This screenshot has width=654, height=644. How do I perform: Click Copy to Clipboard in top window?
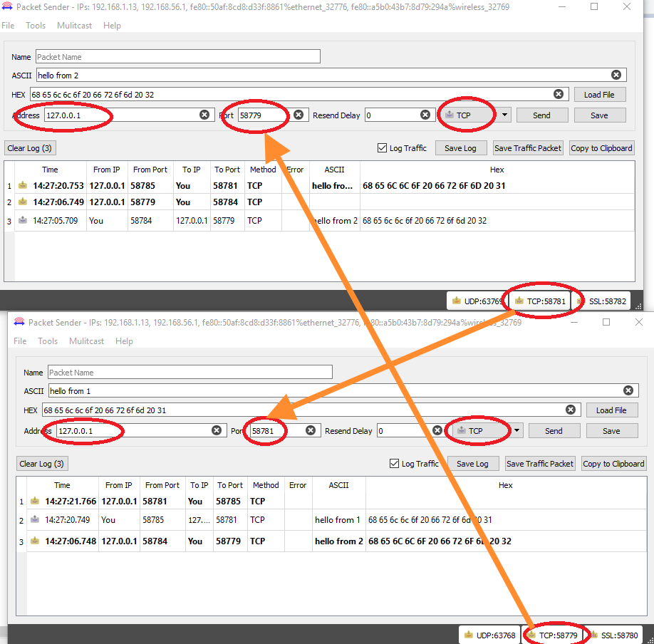point(601,148)
